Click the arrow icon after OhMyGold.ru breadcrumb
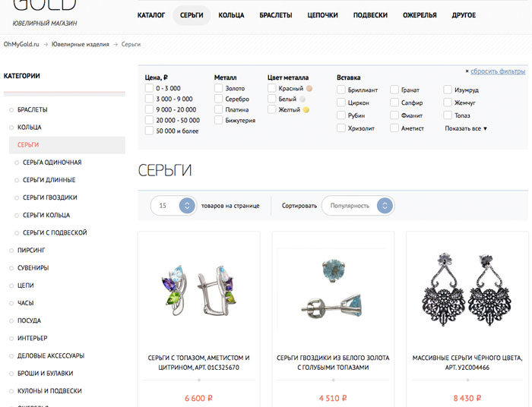532x407 pixels. (46, 44)
